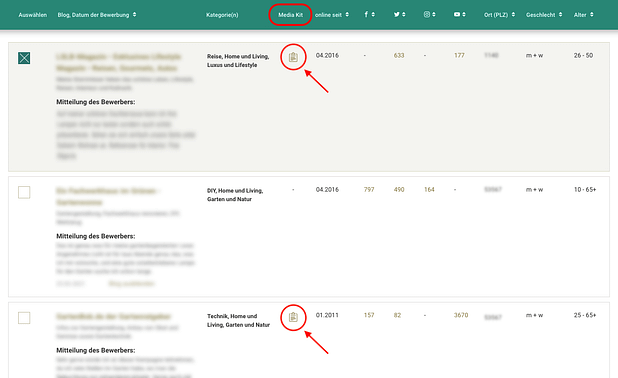Open first applicant's blurred blog title link
The width and height of the screenshot is (618, 378).
pyautogui.click(x=118, y=62)
